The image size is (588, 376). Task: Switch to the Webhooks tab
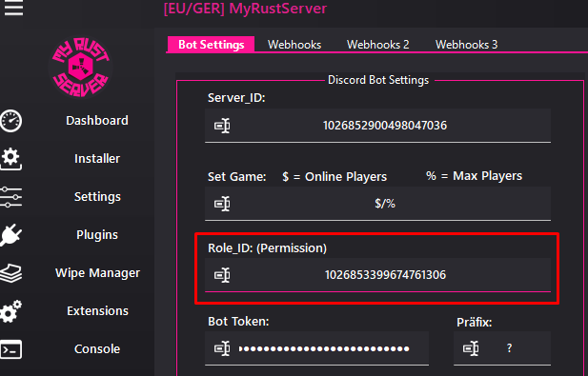click(x=294, y=45)
